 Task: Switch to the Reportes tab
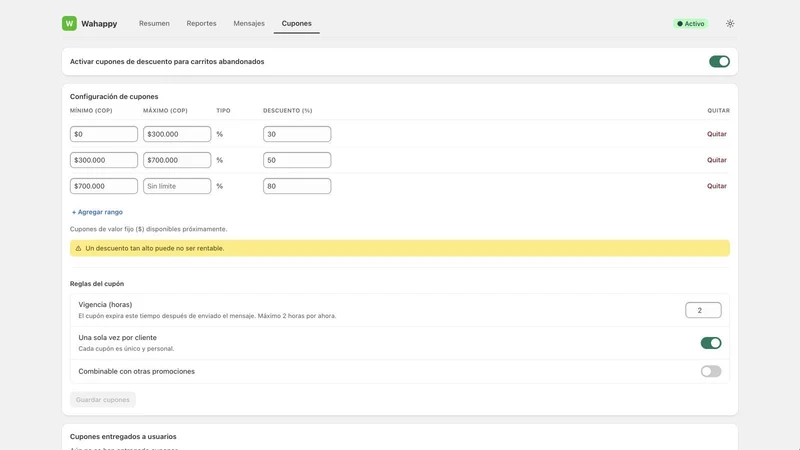point(201,23)
